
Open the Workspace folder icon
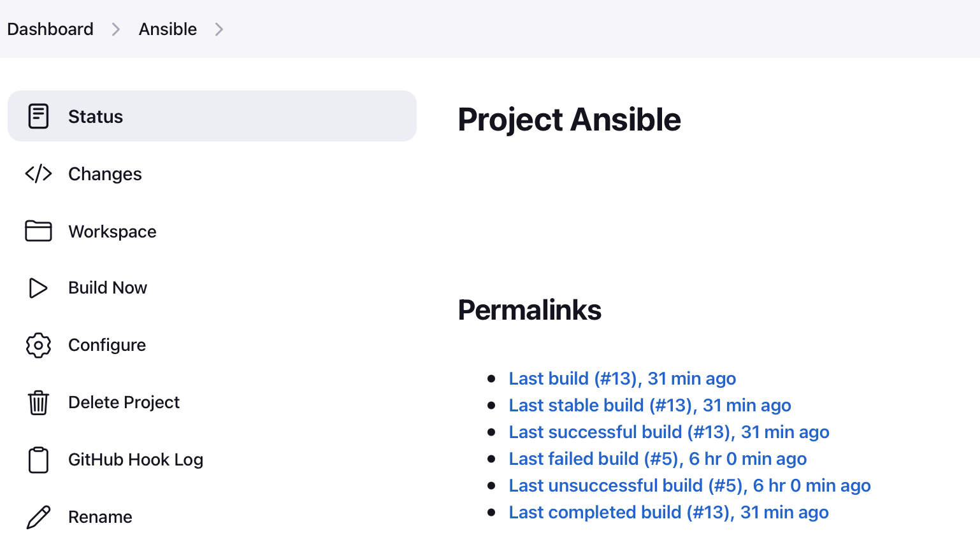(38, 231)
